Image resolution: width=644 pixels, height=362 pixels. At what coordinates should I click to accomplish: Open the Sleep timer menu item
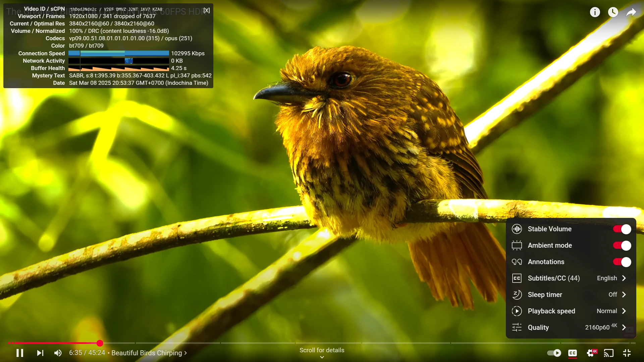coord(571,295)
